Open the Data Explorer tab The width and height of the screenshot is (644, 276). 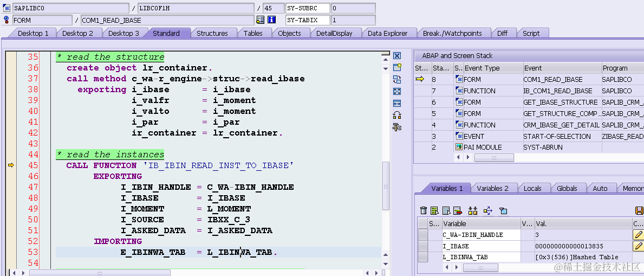[x=388, y=33]
